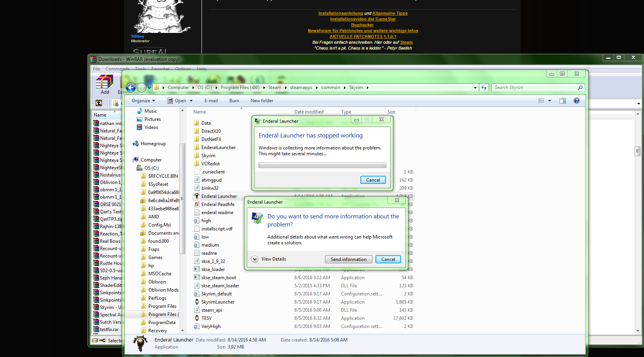Click the steamapps breadcrumb in address bar
644x357 pixels.
(301, 88)
